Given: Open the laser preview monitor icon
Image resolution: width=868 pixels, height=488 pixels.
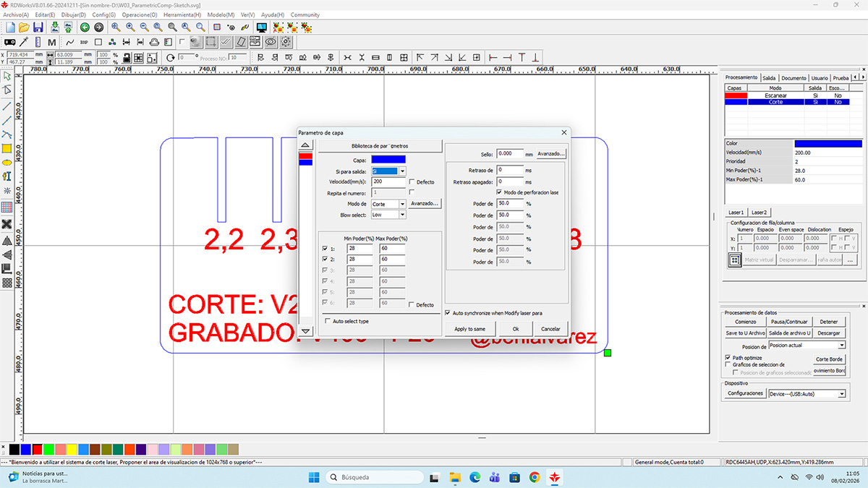Looking at the screenshot, I should pyautogui.click(x=260, y=27).
